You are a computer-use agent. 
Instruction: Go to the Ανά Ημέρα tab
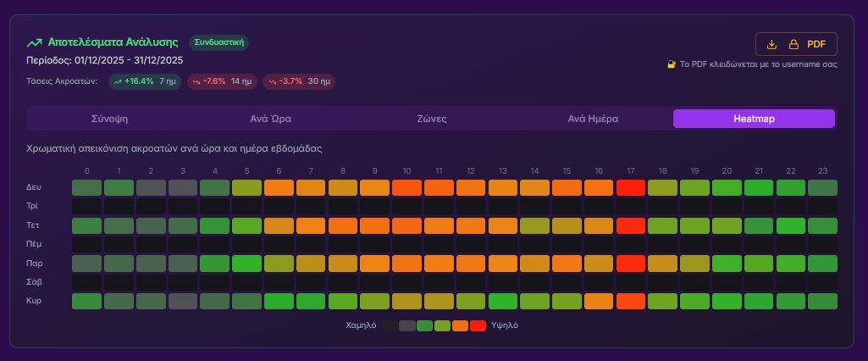click(593, 119)
